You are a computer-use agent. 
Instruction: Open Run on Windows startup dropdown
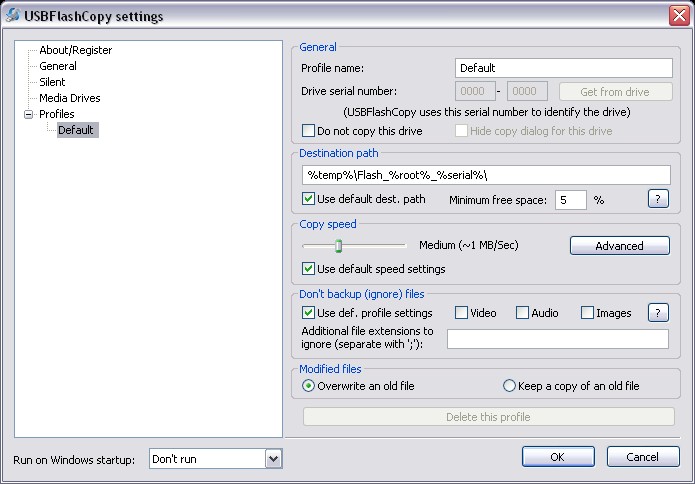273,459
